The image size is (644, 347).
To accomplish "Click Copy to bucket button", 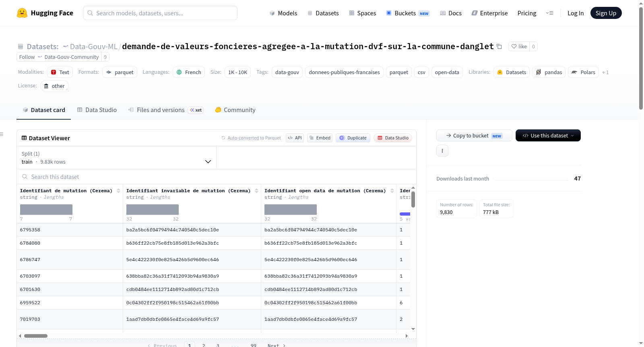I will 474,135.
